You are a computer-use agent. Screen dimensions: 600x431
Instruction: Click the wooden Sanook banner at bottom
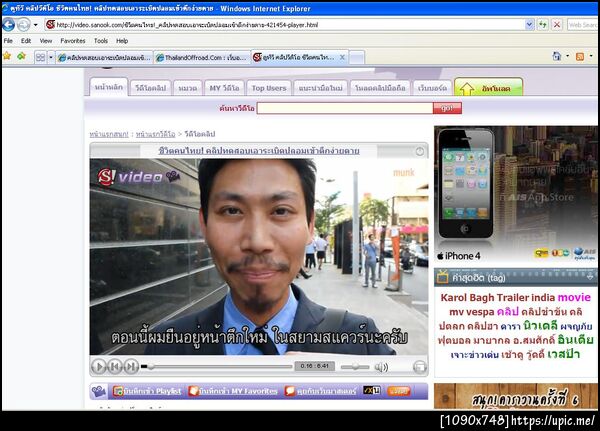[x=516, y=397]
